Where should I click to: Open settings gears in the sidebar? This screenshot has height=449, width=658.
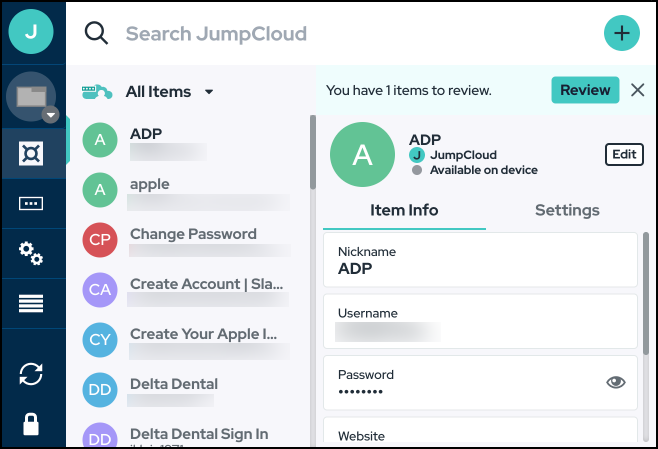tap(32, 253)
